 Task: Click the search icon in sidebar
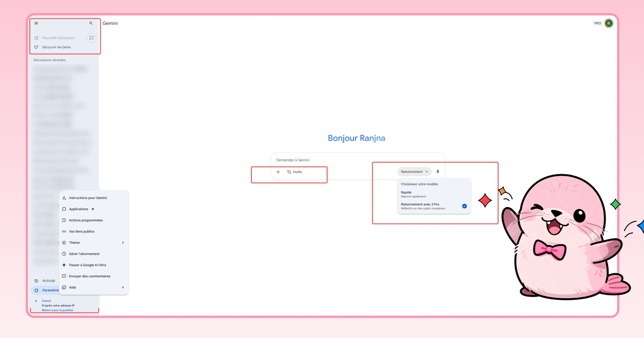point(91,23)
